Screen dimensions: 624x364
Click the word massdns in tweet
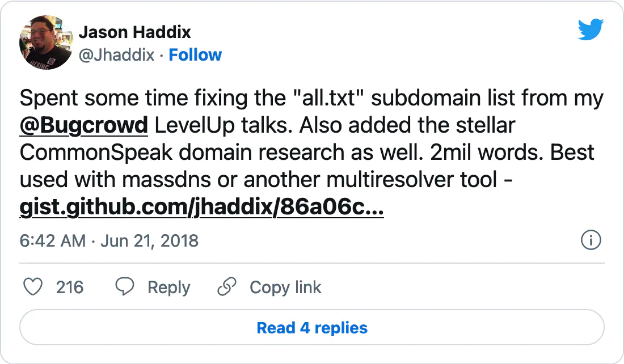click(x=166, y=179)
